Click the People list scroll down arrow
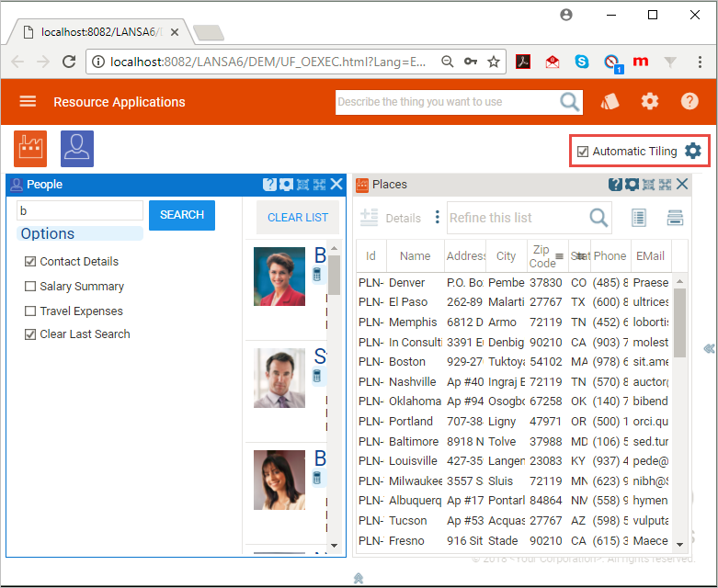Screen dimensions: 718x588 (335, 546)
